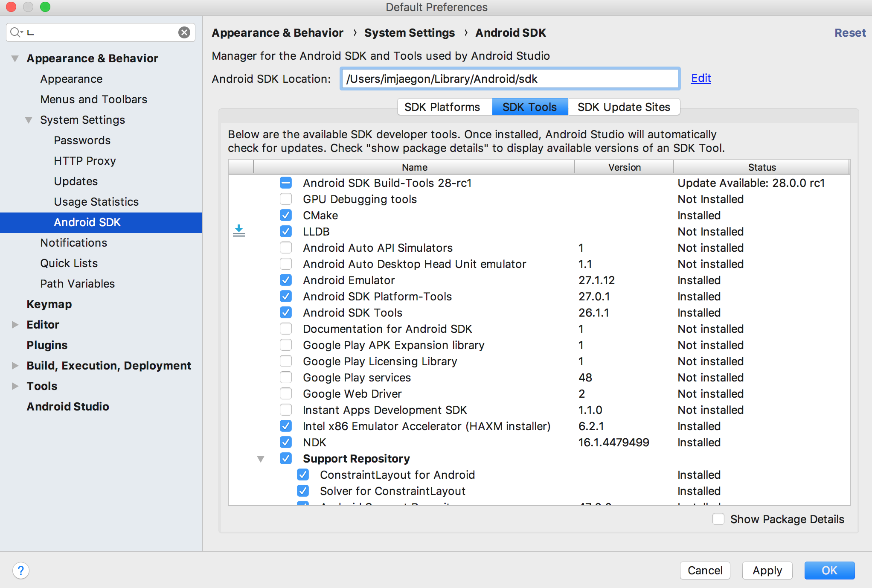872x588 pixels.
Task: Click the Reset link
Action: point(850,33)
